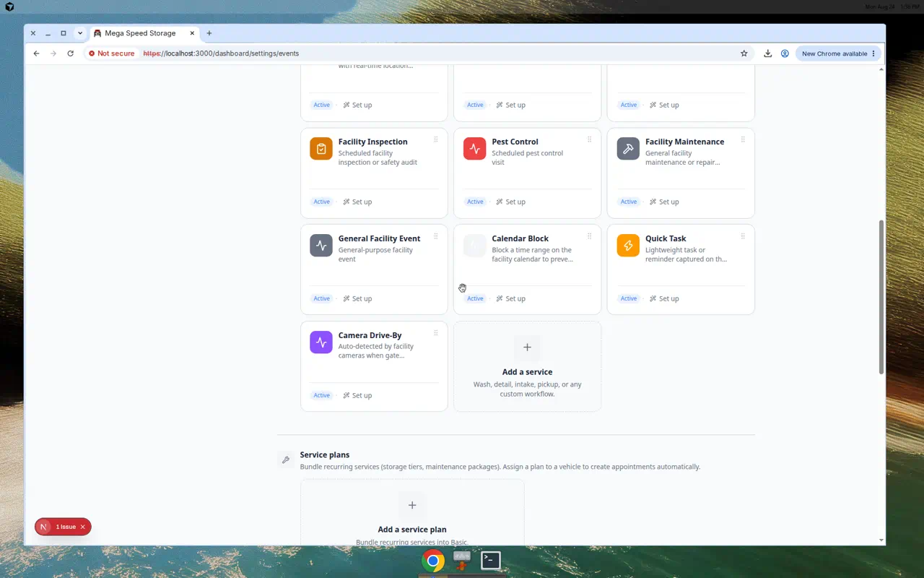Click the plus icon in Add a service
The width and height of the screenshot is (924, 578).
click(x=527, y=348)
